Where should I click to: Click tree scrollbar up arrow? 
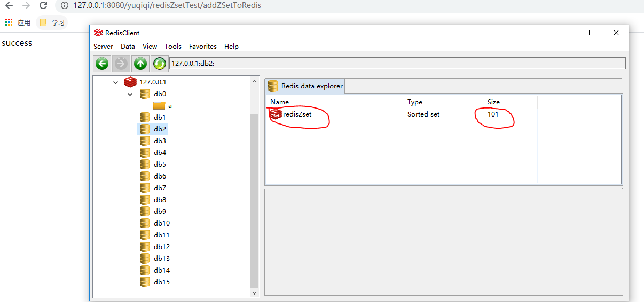(x=254, y=81)
